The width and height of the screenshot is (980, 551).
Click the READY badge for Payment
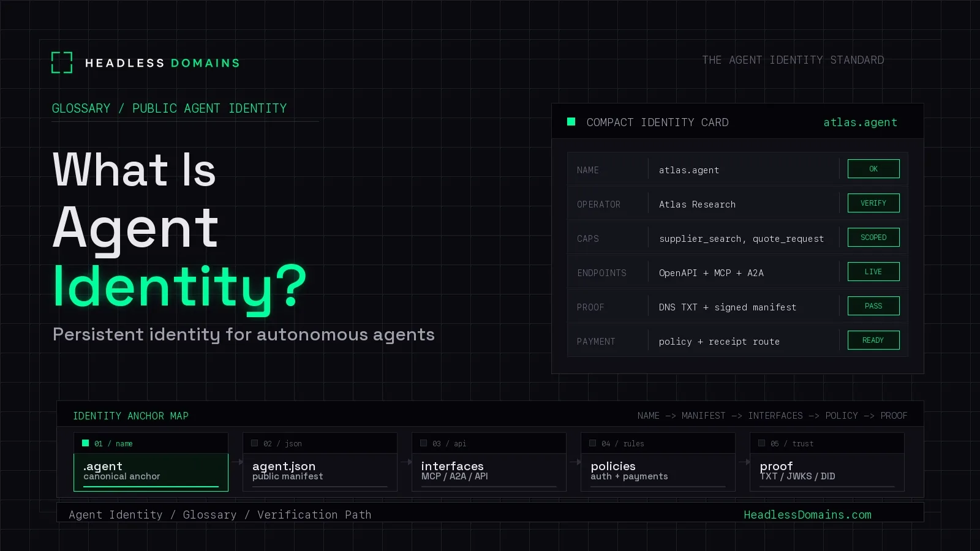click(873, 340)
